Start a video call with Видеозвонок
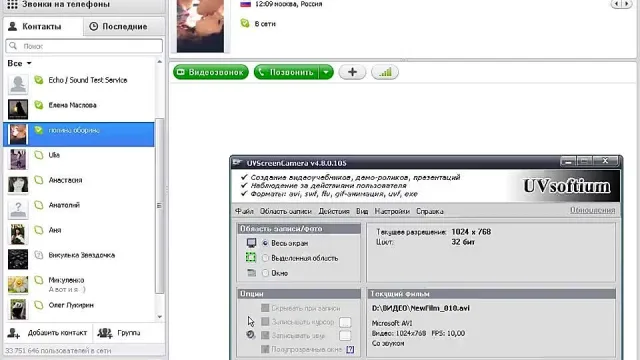This screenshot has width=640, height=360. pyautogui.click(x=211, y=72)
